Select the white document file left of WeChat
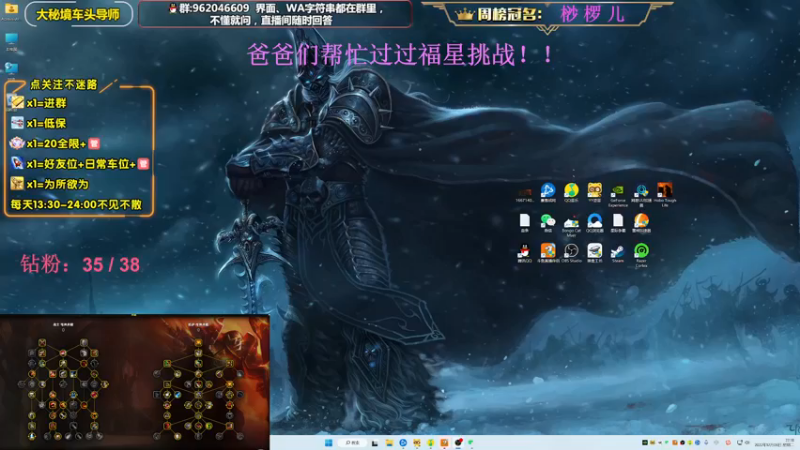 pos(524,223)
